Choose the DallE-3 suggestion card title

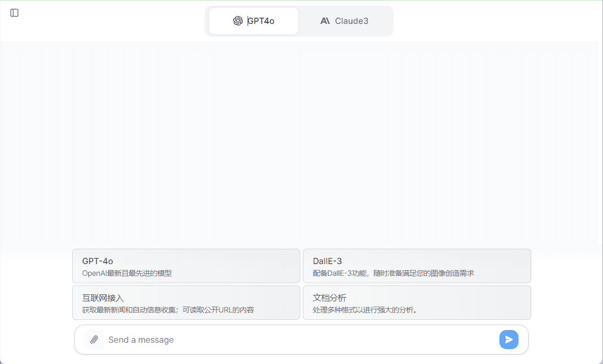tap(327, 261)
